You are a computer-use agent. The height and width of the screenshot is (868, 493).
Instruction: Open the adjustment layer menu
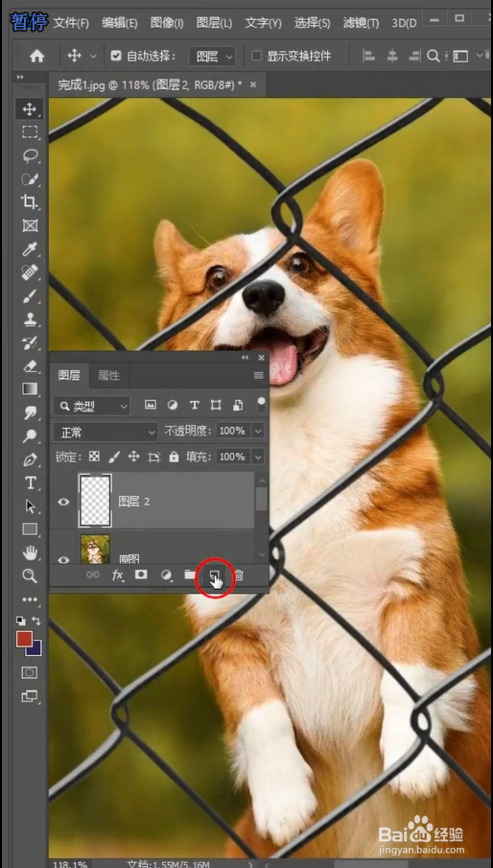click(x=166, y=575)
